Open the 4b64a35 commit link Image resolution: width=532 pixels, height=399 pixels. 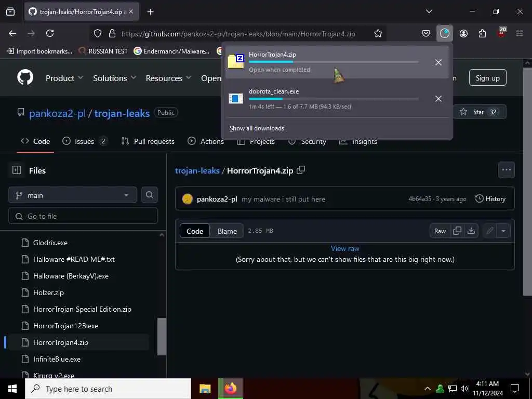420,199
